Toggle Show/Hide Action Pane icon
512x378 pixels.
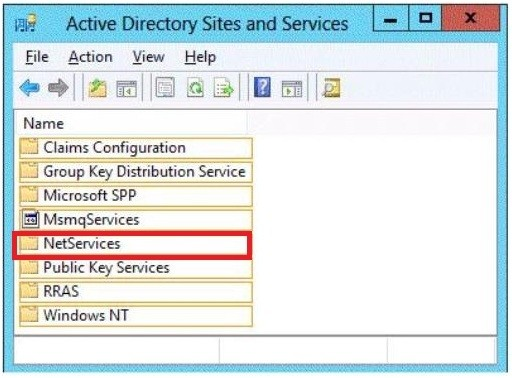[292, 89]
